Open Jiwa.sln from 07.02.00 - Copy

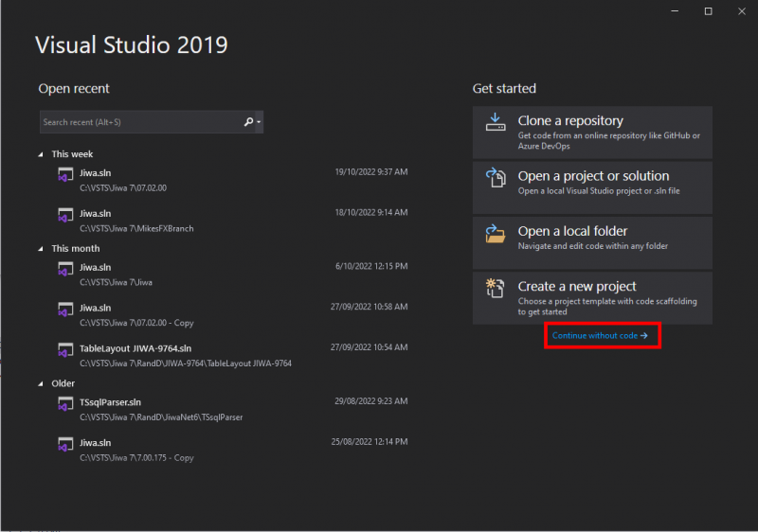pyautogui.click(x=96, y=308)
